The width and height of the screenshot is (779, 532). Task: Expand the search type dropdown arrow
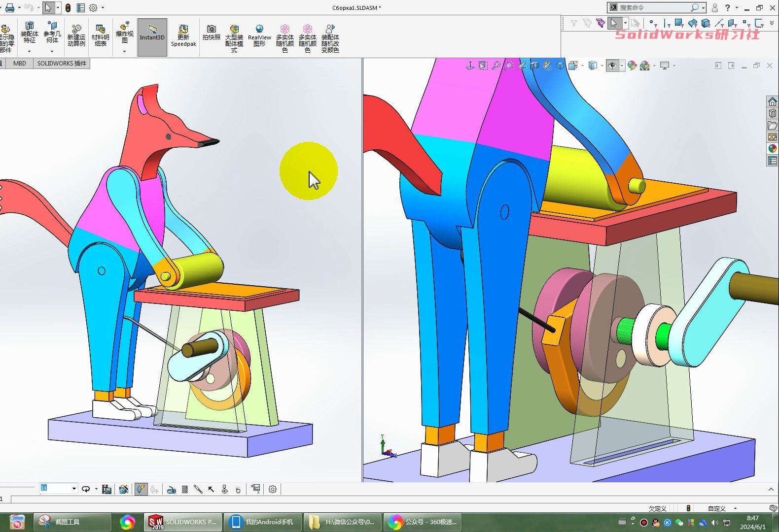click(x=703, y=8)
